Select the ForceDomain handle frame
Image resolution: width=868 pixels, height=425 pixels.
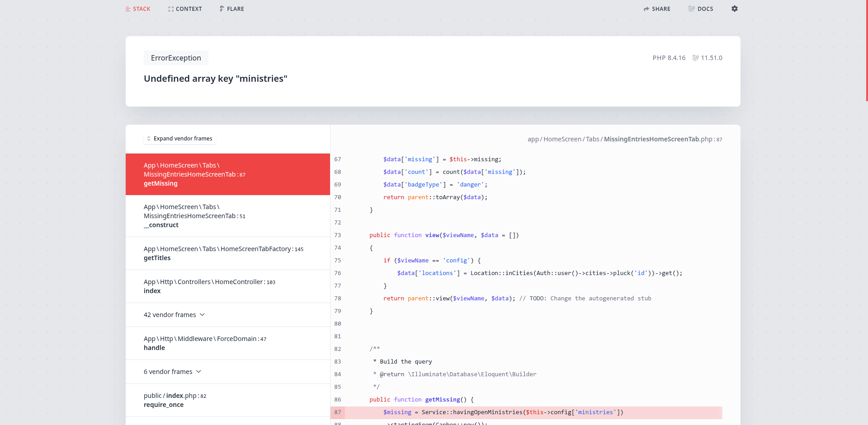(228, 343)
